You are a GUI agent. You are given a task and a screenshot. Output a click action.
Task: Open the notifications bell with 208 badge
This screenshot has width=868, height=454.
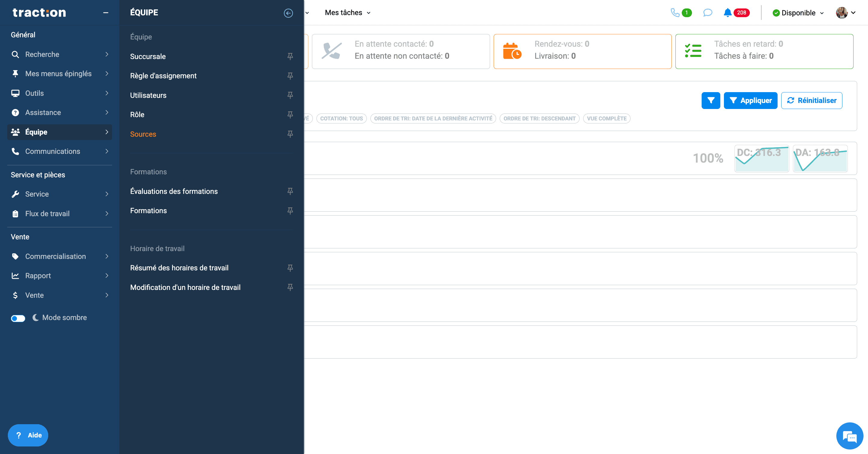click(736, 13)
